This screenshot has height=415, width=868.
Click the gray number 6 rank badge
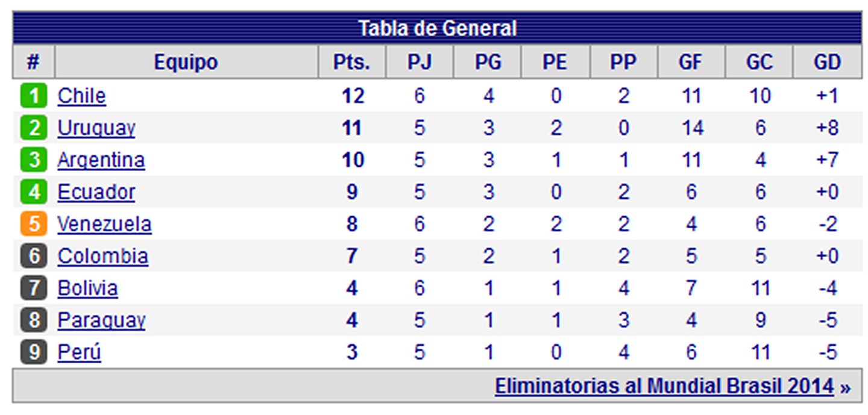tap(34, 256)
